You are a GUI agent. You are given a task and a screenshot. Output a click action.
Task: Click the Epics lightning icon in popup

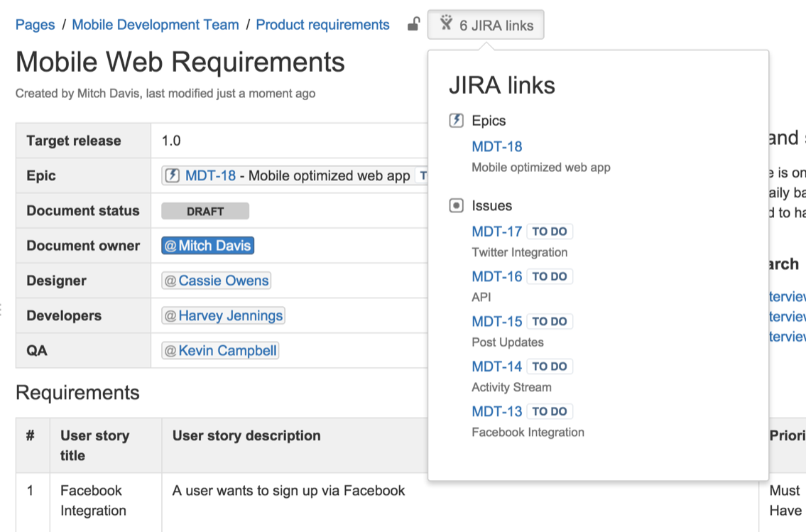click(x=457, y=121)
